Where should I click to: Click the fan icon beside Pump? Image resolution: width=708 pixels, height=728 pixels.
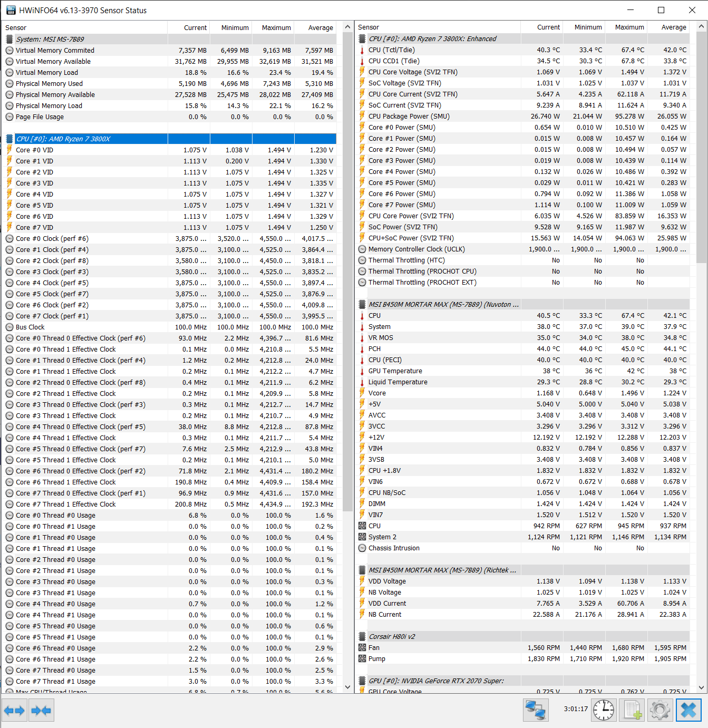(x=362, y=658)
